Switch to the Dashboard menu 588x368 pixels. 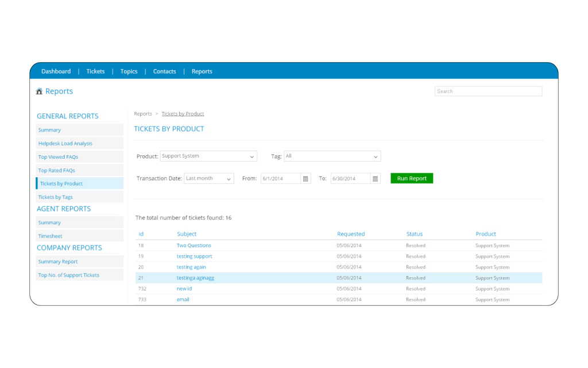[x=56, y=71]
